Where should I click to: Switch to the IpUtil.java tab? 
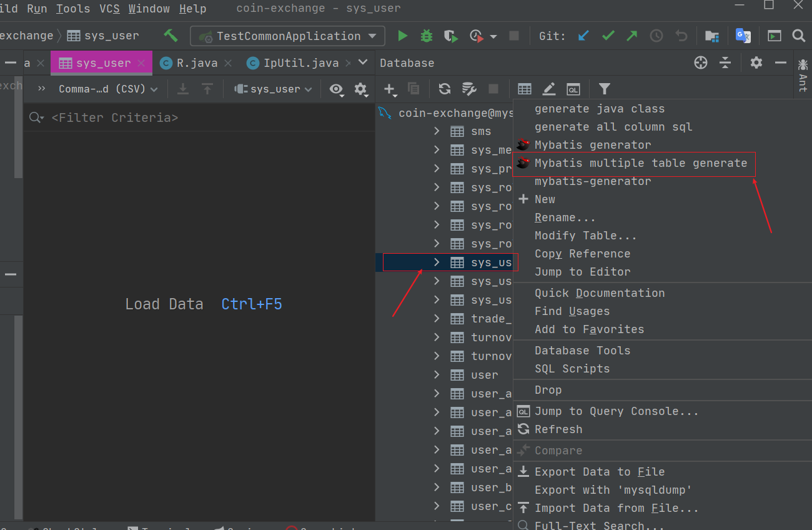click(x=300, y=63)
